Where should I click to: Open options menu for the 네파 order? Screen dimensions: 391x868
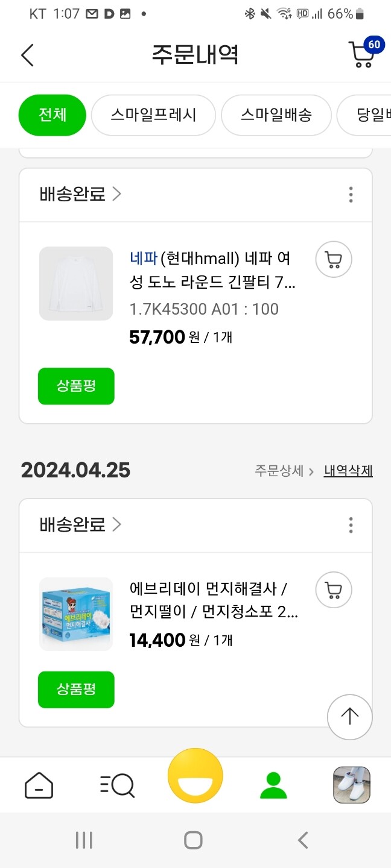click(x=351, y=194)
